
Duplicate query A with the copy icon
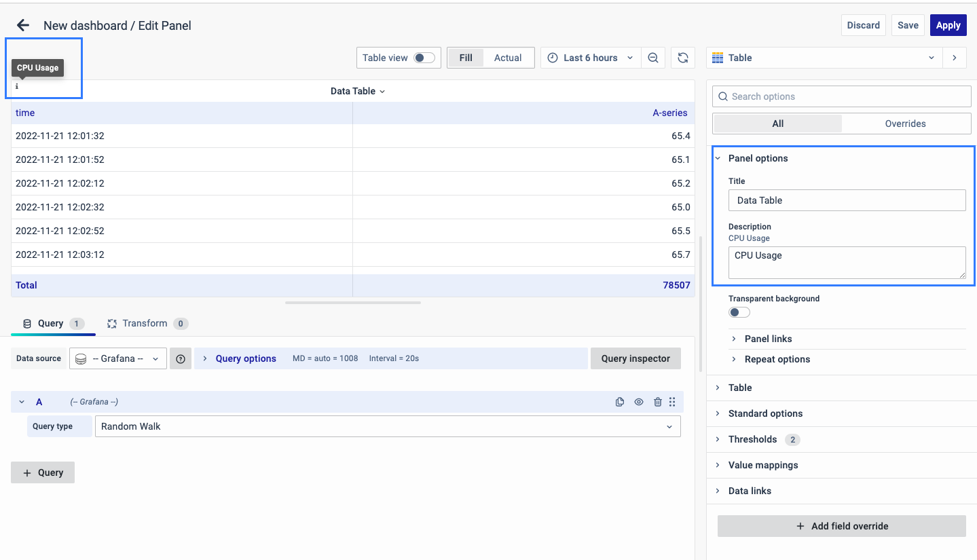(x=619, y=402)
